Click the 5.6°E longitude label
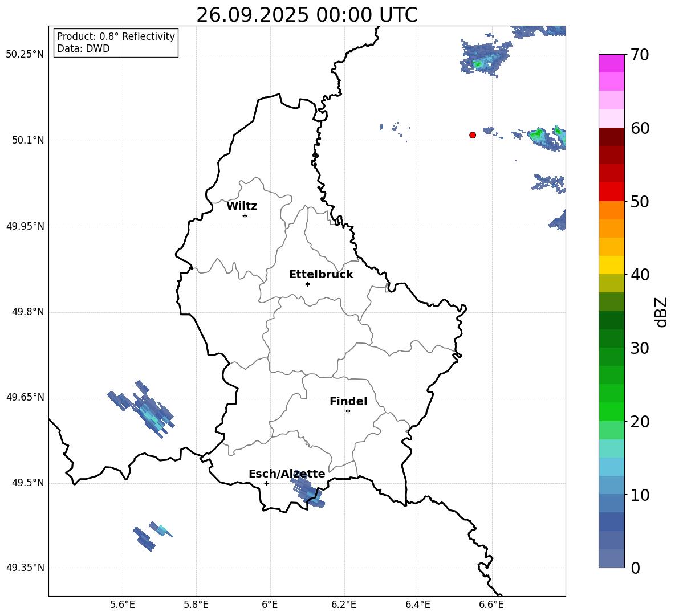Viewport: 675px width, 616px height. tap(123, 605)
